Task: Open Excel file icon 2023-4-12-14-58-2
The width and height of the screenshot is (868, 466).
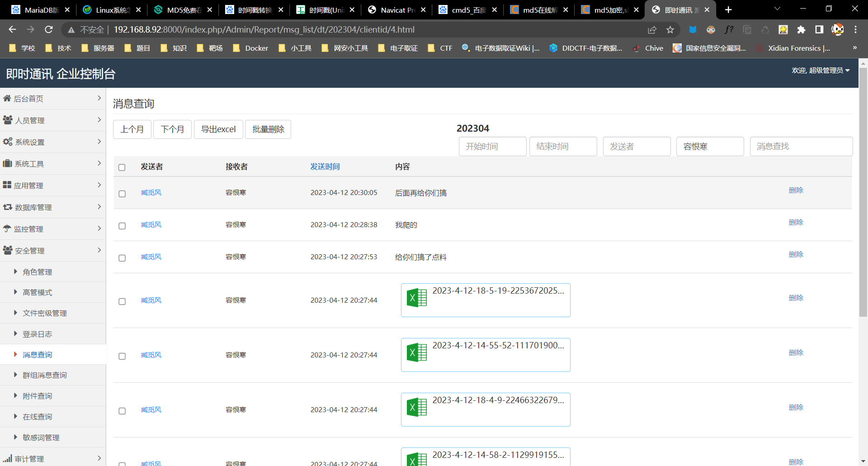Action: [417, 459]
